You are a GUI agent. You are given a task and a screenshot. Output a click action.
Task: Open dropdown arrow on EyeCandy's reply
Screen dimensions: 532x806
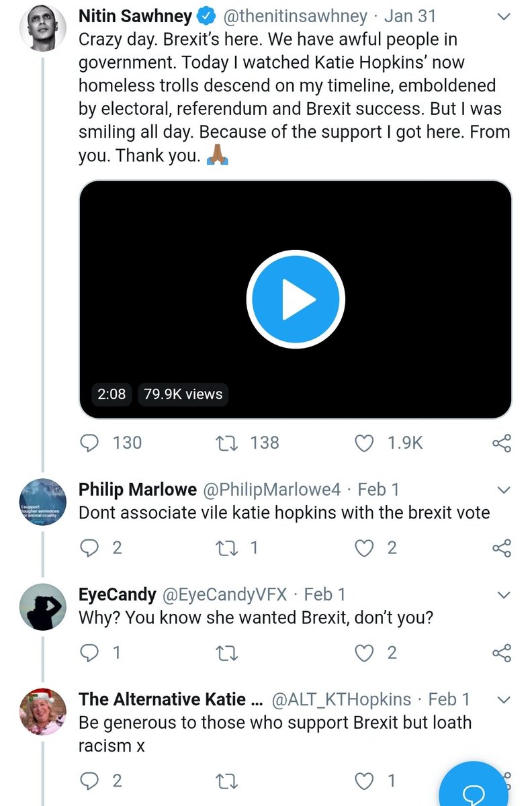(x=502, y=594)
